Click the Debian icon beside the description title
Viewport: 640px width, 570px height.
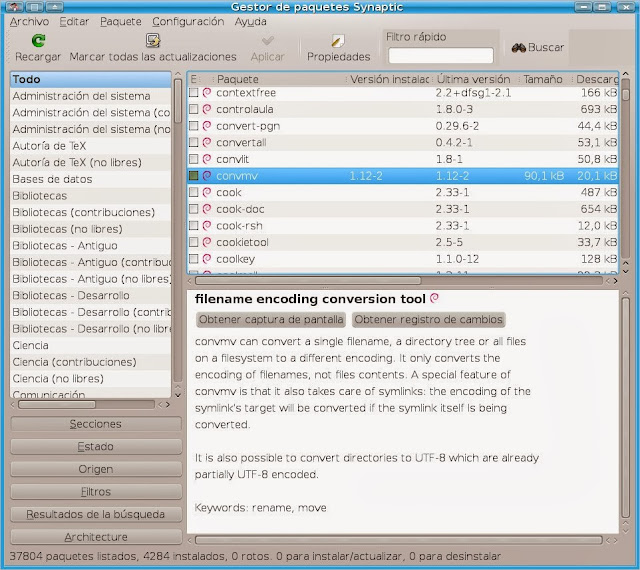click(434, 298)
